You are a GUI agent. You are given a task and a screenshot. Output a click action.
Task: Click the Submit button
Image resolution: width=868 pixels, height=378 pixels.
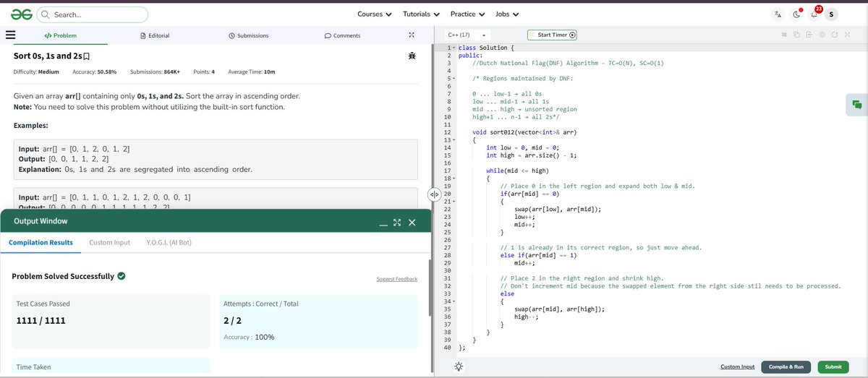tap(833, 366)
